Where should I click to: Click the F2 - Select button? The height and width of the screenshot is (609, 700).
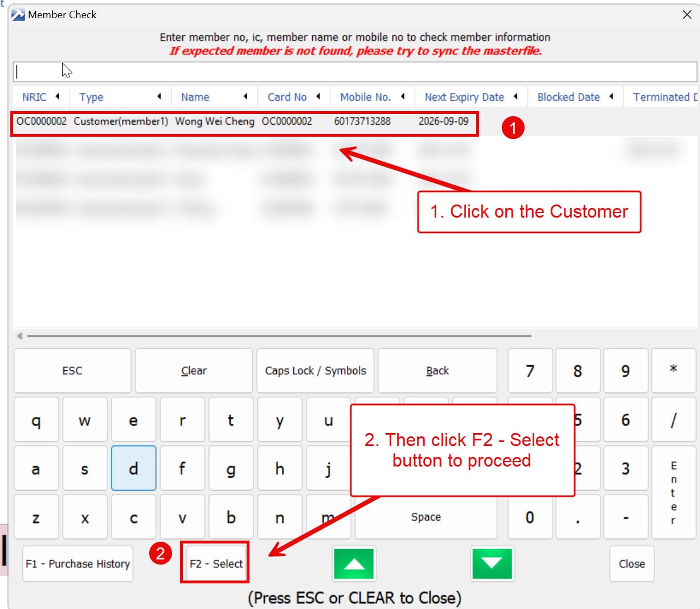click(x=215, y=563)
